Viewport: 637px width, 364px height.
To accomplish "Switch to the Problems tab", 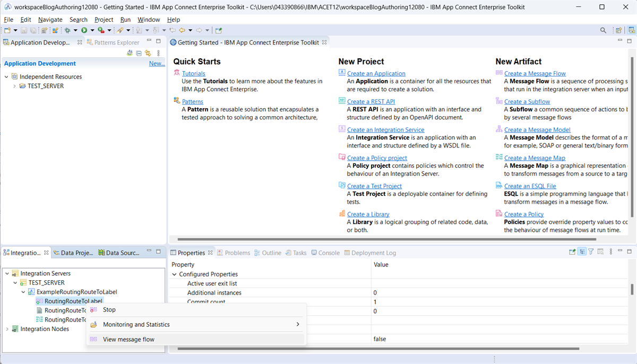I will tap(238, 253).
